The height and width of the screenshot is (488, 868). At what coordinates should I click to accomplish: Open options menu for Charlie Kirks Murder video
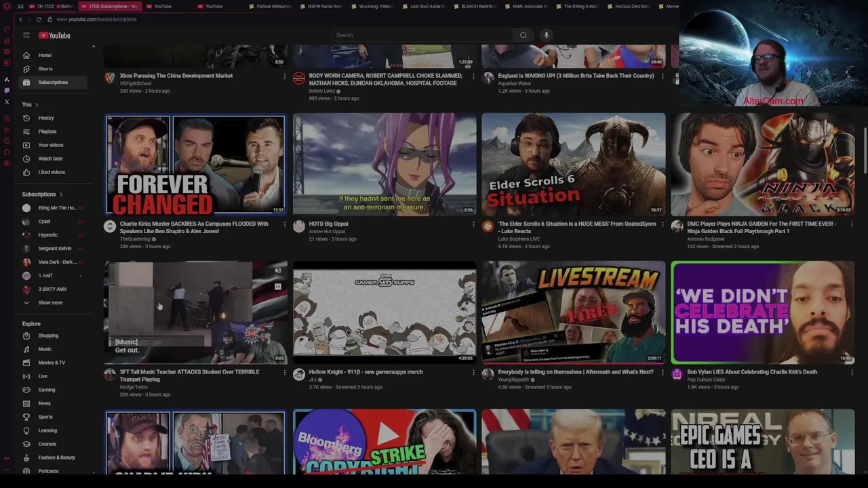(x=284, y=224)
